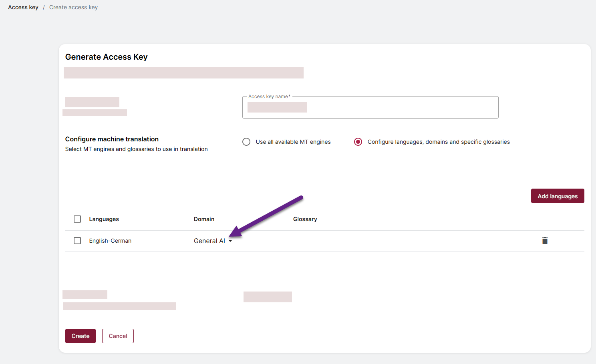The image size is (596, 364).
Task: Click the Domain column header
Action: pos(204,219)
